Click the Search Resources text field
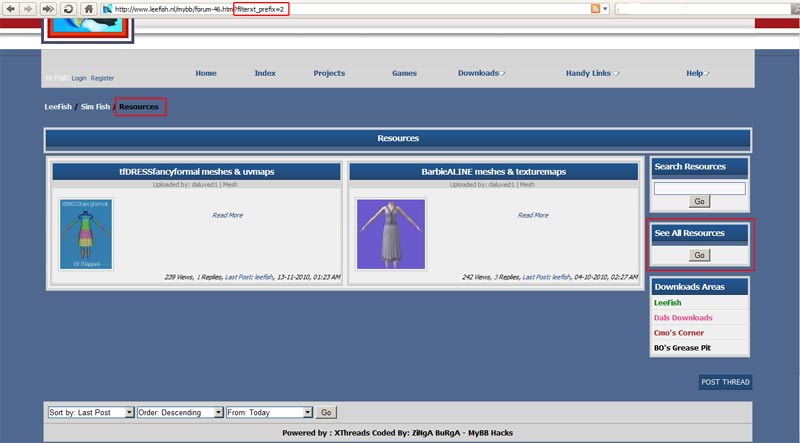The height and width of the screenshot is (443, 800). pos(699,188)
